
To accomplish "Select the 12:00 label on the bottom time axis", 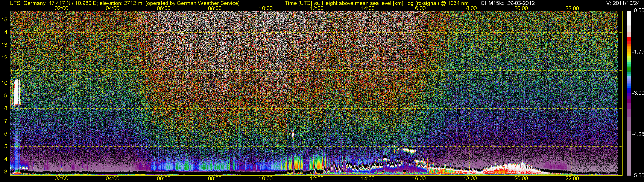I will pyautogui.click(x=317, y=179).
